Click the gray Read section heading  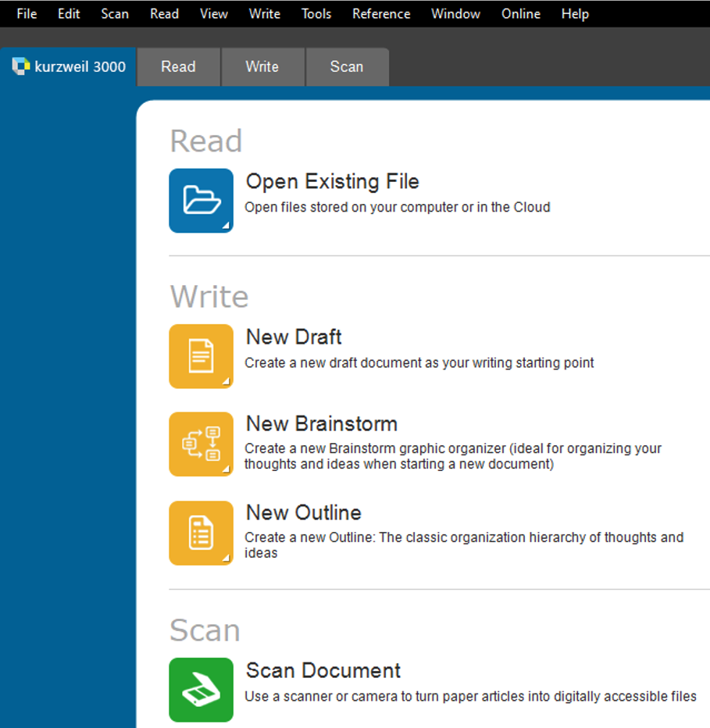(206, 141)
